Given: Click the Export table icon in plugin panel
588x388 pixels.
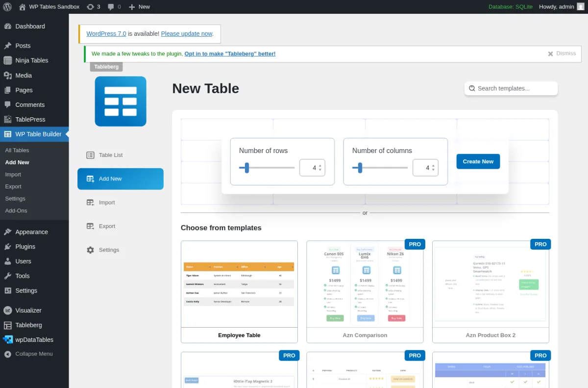Looking at the screenshot, I should point(90,226).
